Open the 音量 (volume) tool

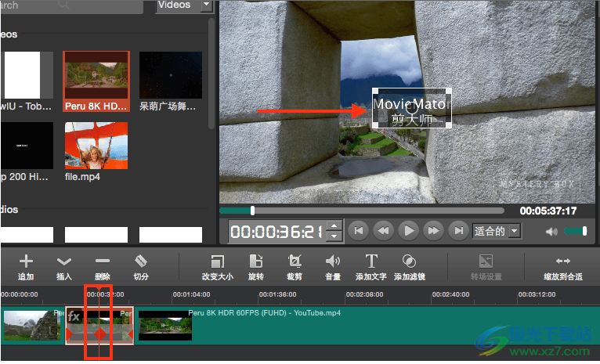pos(333,261)
